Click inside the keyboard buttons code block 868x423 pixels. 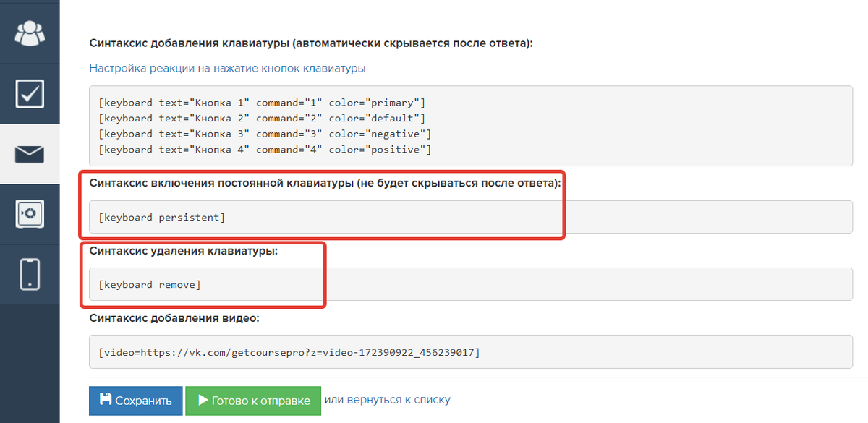click(x=471, y=126)
